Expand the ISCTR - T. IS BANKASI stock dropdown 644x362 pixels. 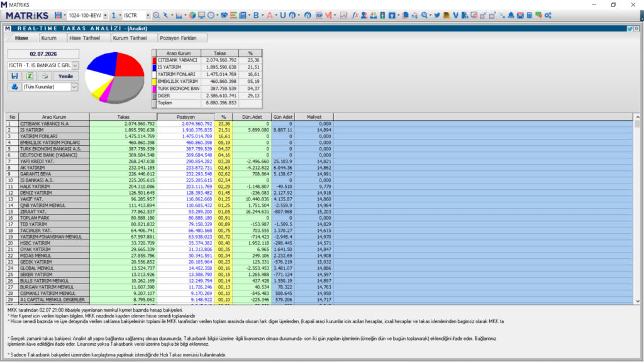tap(75, 65)
